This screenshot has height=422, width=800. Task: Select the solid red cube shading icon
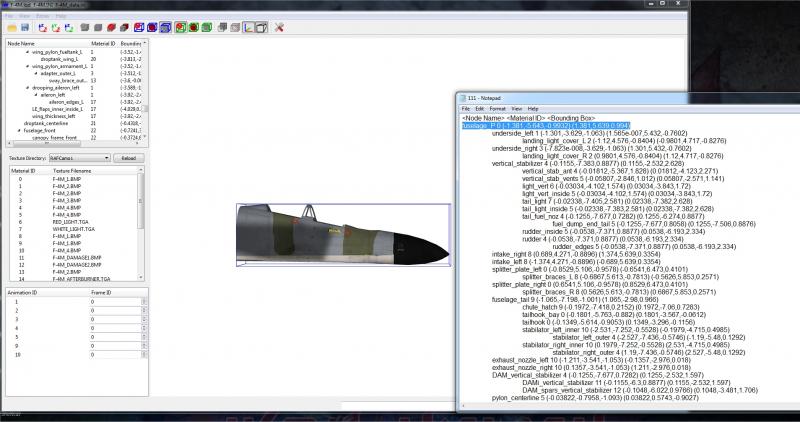111,28
